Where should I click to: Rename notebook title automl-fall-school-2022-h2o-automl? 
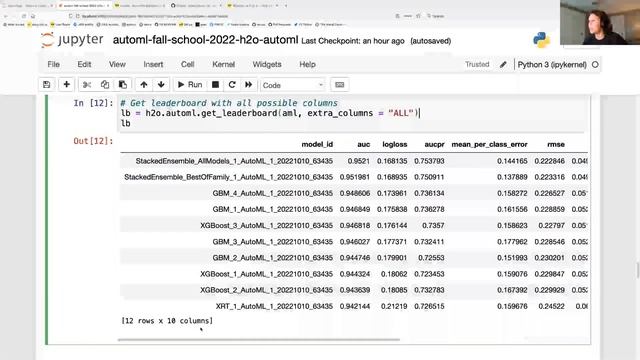pos(205,40)
